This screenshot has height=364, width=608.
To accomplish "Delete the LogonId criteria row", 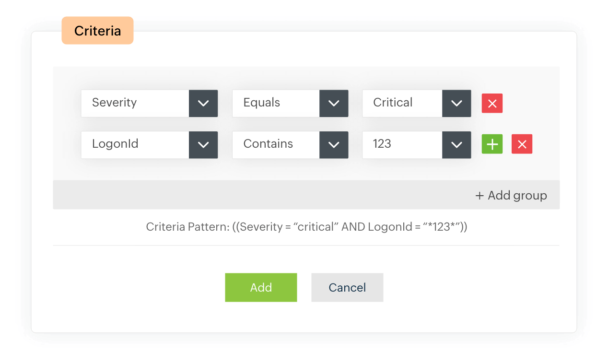I will tap(522, 144).
